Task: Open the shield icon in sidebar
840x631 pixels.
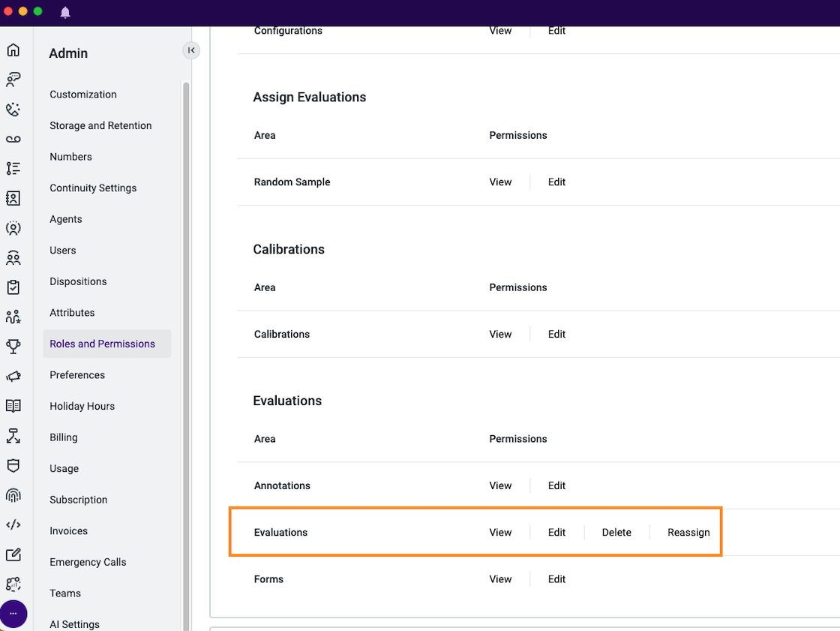Action: click(13, 465)
